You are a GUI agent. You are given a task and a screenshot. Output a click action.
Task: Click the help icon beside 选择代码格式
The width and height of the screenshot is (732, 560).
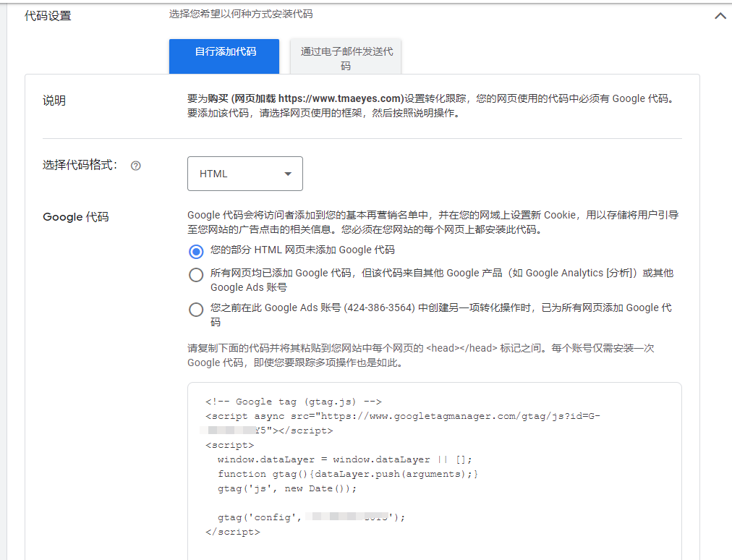(136, 166)
